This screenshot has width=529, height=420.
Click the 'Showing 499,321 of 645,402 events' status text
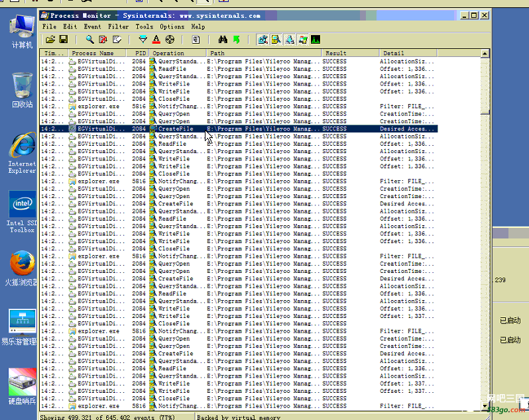[x=107, y=417]
